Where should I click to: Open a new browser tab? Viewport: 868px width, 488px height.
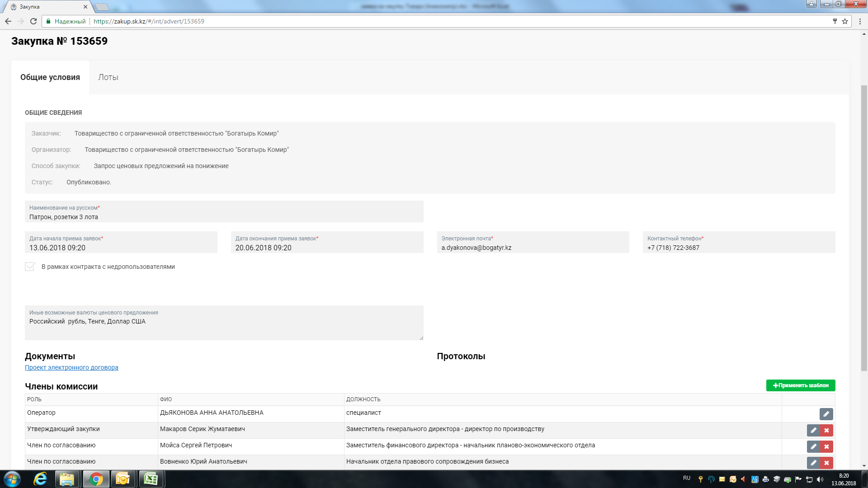102,7
